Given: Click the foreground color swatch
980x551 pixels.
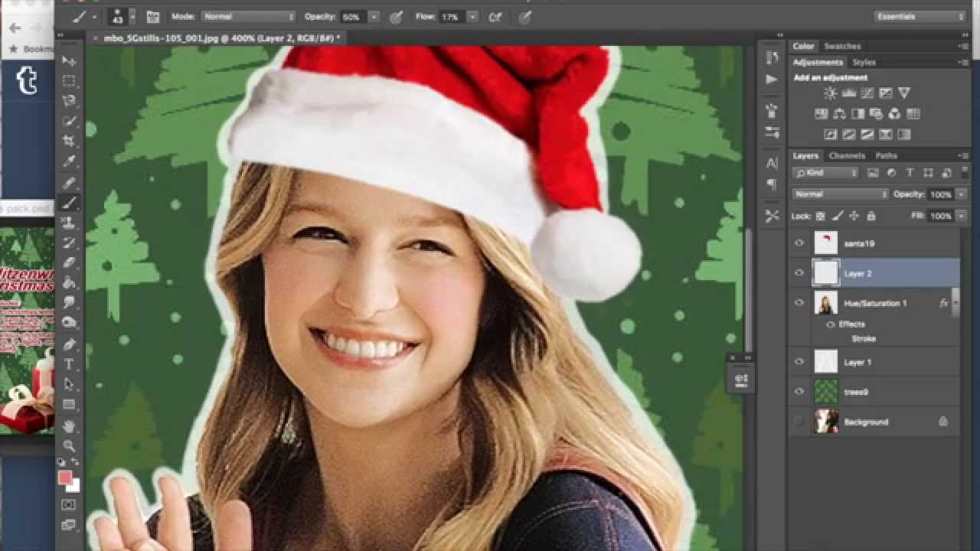Looking at the screenshot, I should click(x=64, y=478).
